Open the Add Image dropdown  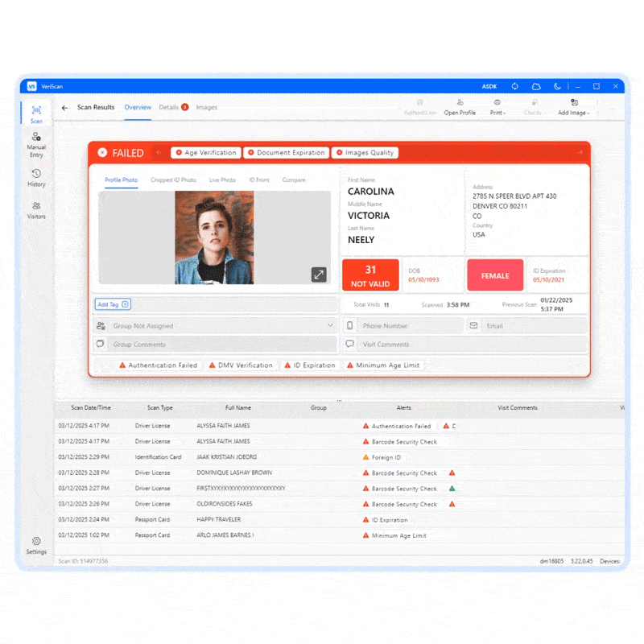574,107
